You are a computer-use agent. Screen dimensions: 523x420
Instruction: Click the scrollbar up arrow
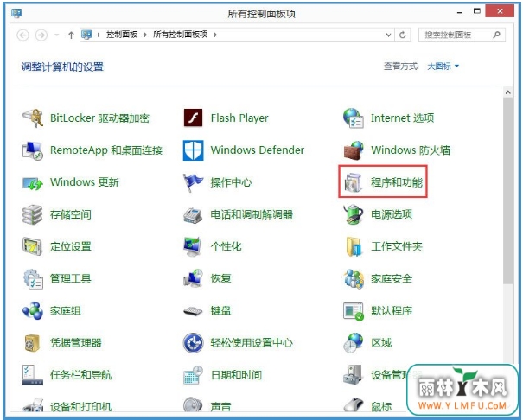coord(508,92)
